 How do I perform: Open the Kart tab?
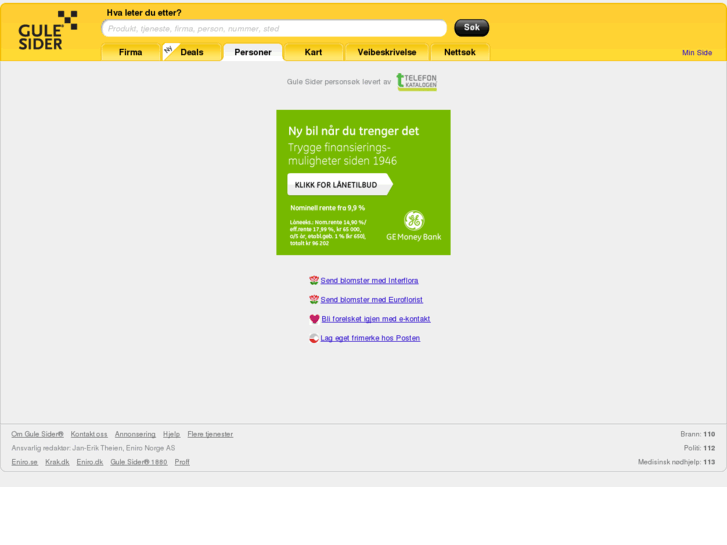(x=313, y=52)
